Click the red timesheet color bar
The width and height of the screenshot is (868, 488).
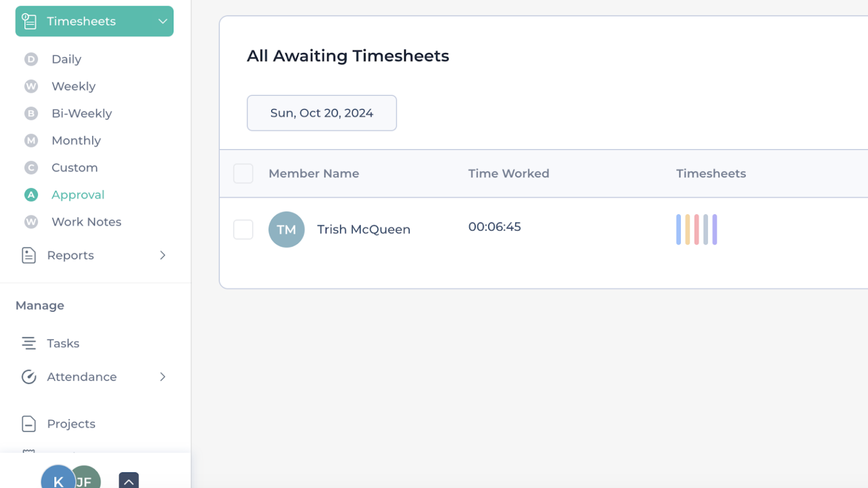coord(697,229)
